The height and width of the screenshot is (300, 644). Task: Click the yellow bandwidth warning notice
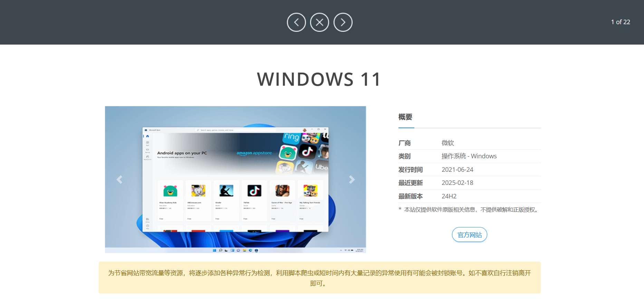tap(320, 278)
